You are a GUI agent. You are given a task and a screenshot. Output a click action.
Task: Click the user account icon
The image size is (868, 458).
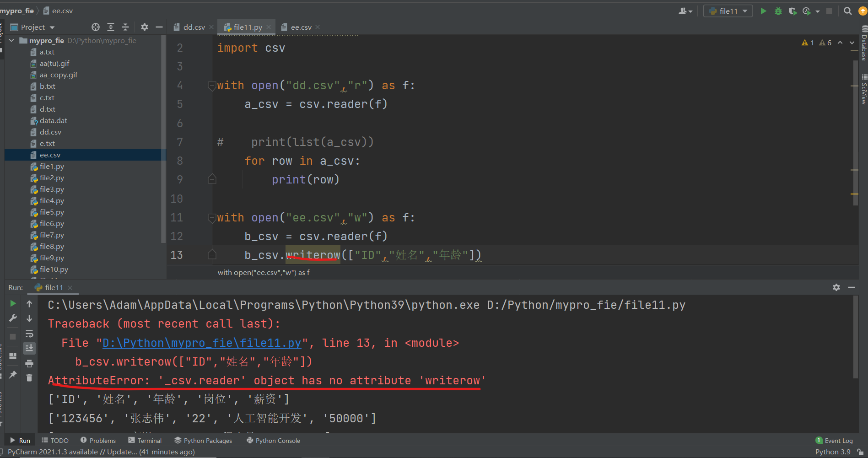pyautogui.click(x=685, y=11)
